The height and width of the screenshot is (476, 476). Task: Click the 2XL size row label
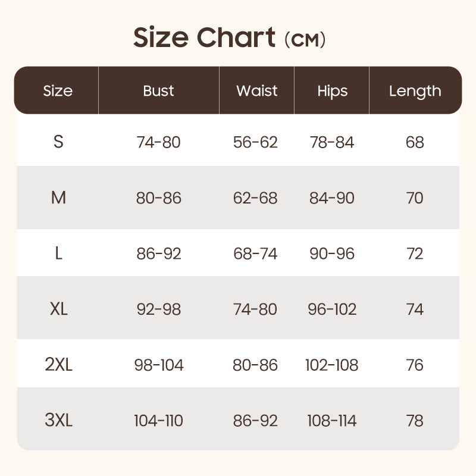(58, 365)
